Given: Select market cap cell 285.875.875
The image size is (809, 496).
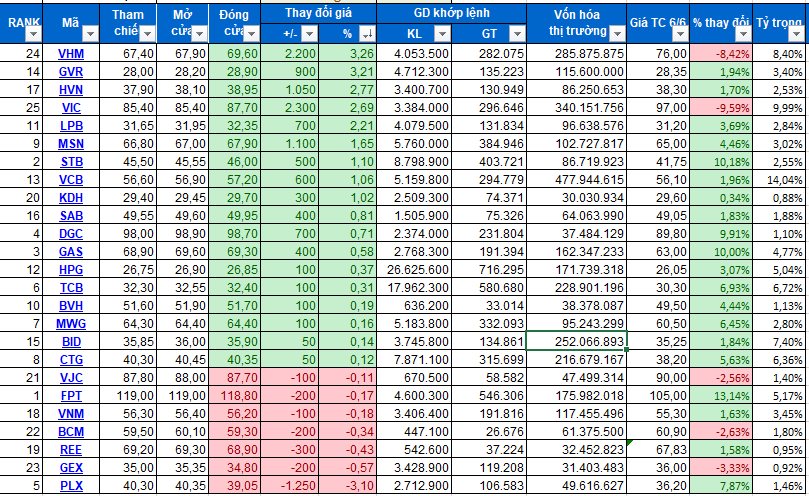Looking at the screenshot, I should point(576,54).
